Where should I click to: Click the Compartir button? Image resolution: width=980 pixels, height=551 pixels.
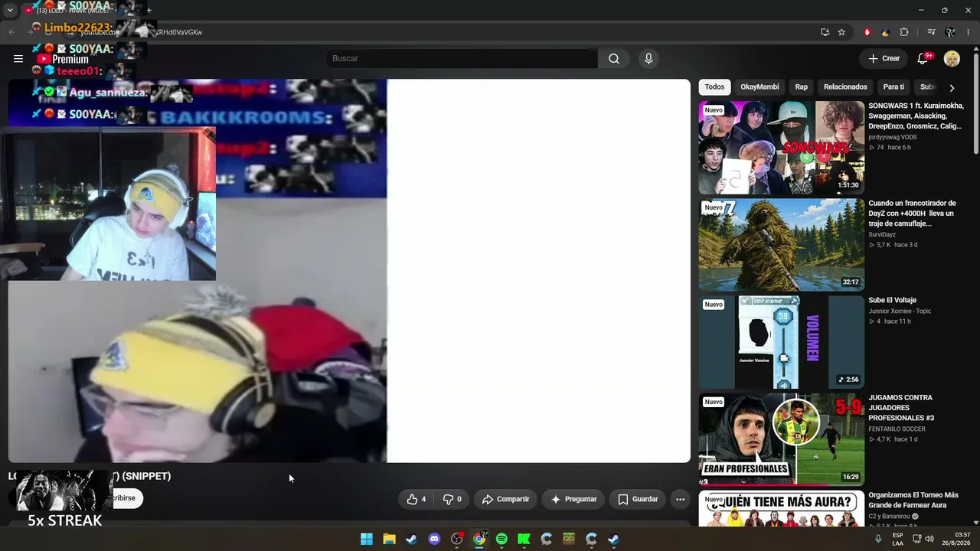point(505,499)
